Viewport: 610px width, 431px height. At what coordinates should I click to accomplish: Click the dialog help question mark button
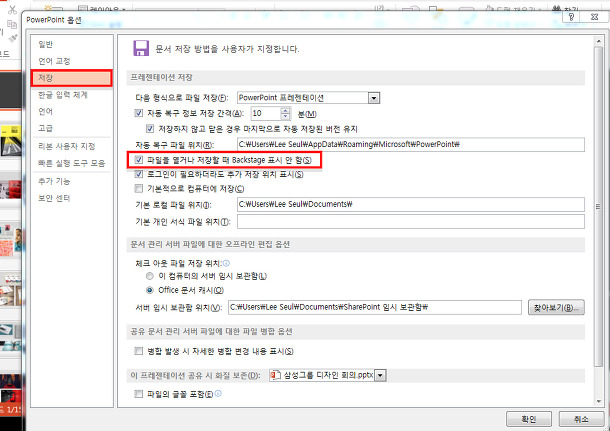click(x=571, y=16)
